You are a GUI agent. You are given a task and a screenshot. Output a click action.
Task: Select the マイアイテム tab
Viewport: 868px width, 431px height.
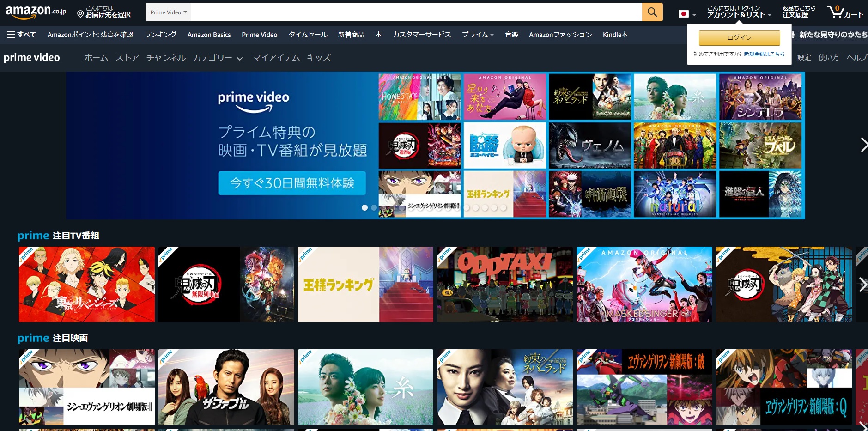click(276, 58)
